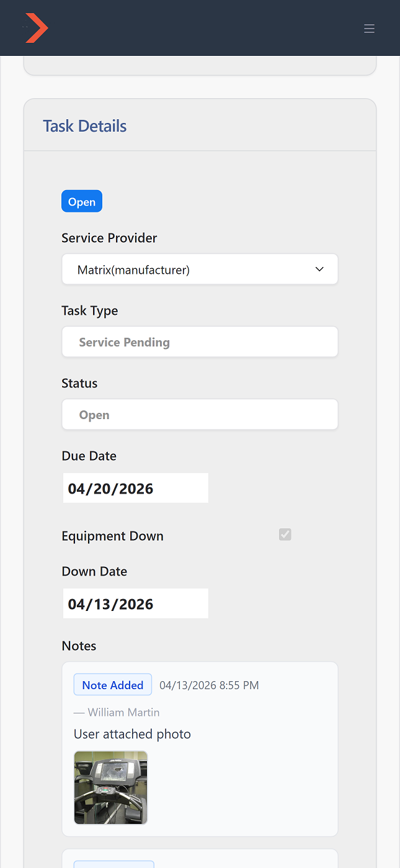Viewport: 400px width, 868px height.
Task: Edit the Down Date value
Action: [135, 603]
